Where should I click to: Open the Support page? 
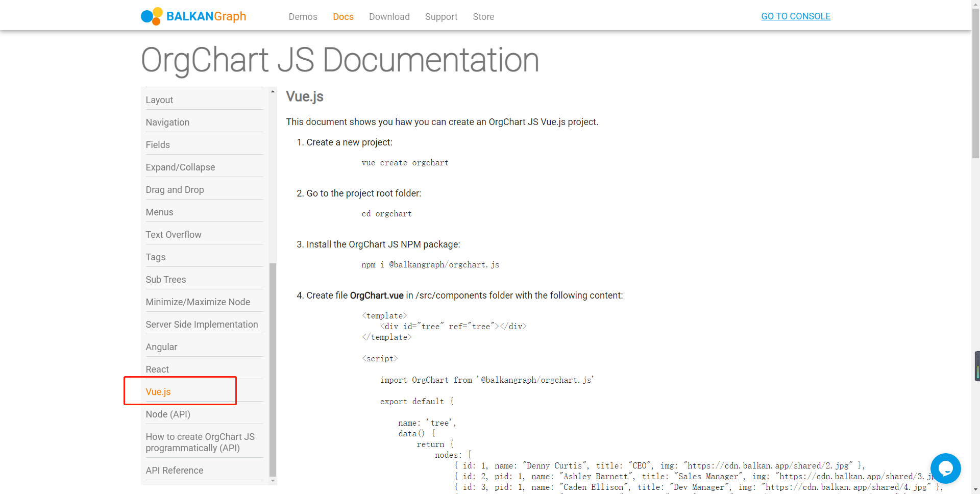(x=441, y=17)
